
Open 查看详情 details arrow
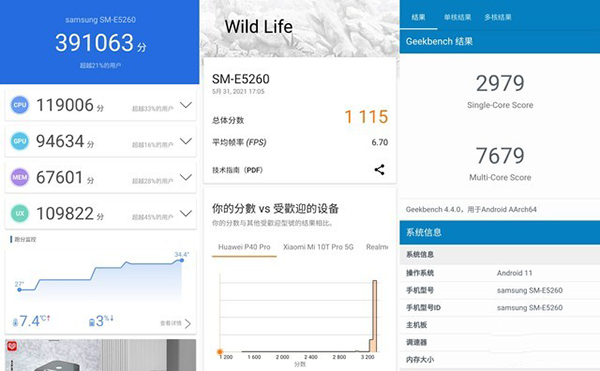187,324
